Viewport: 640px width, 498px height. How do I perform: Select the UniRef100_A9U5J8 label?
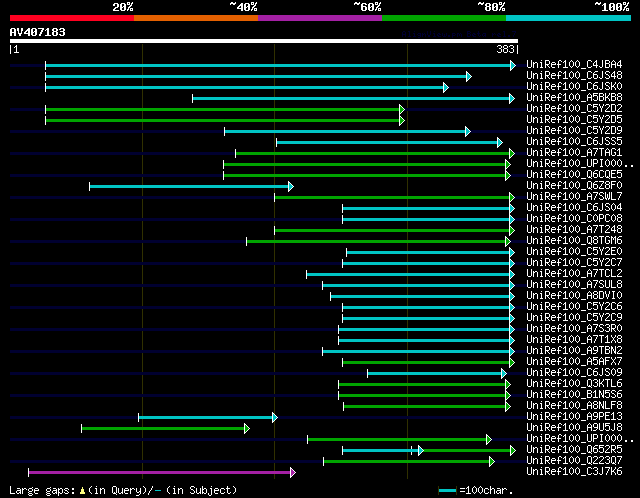574,428
